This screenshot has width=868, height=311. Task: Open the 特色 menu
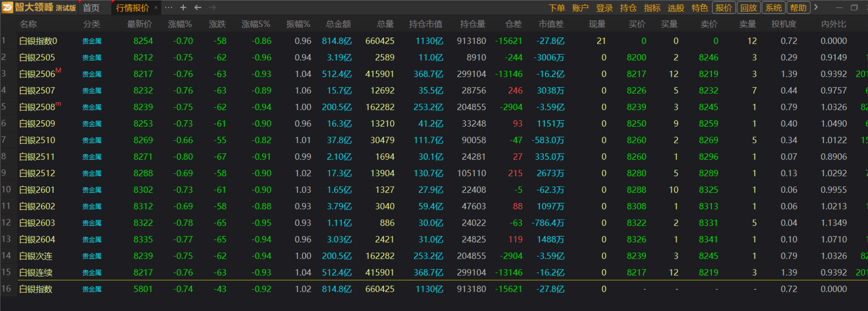pos(699,8)
